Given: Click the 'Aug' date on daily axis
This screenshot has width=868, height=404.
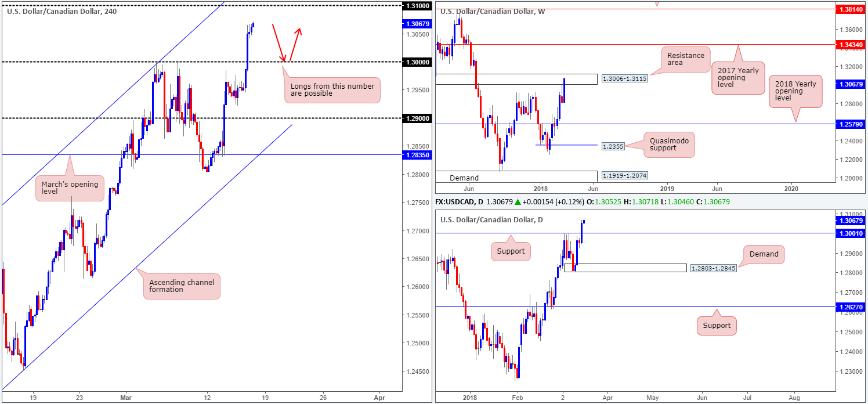Looking at the screenshot, I should click(794, 398).
